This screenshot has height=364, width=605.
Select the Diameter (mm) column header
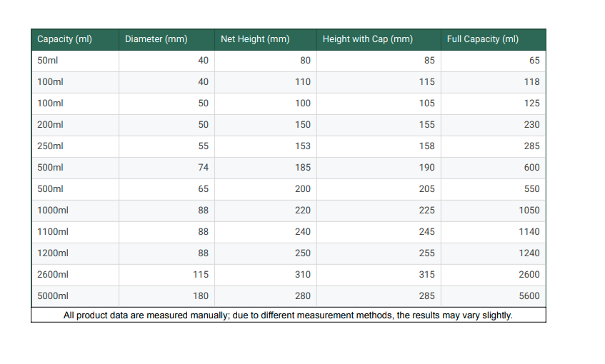156,39
